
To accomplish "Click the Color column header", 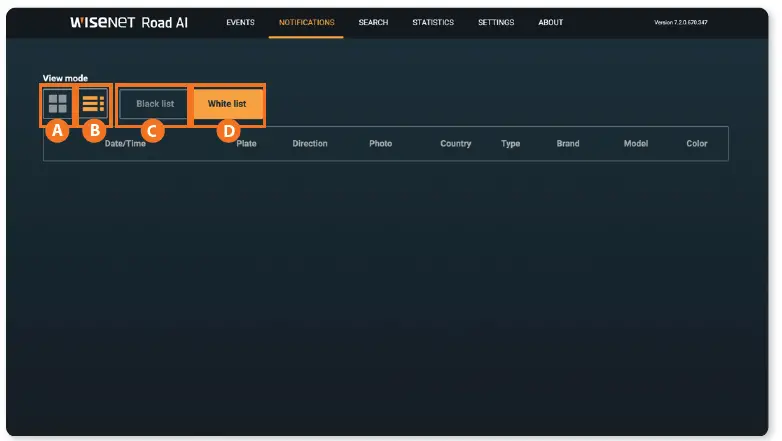I will (x=697, y=144).
